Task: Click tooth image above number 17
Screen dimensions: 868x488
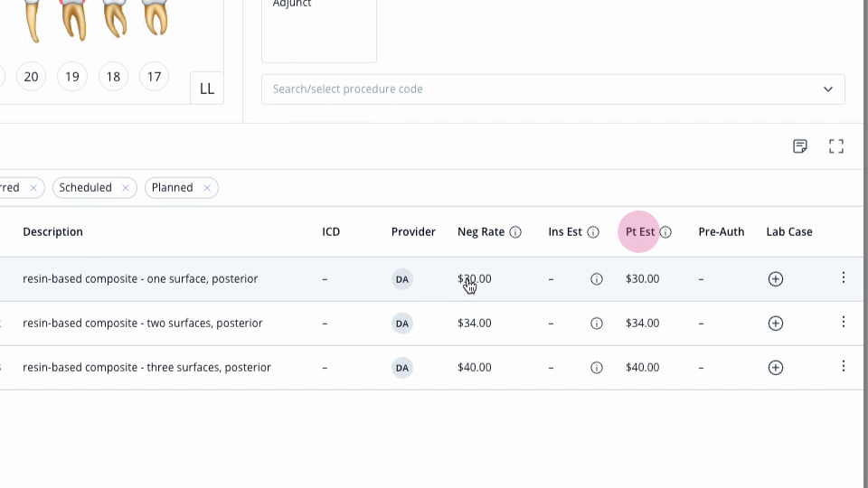Action: [155, 17]
